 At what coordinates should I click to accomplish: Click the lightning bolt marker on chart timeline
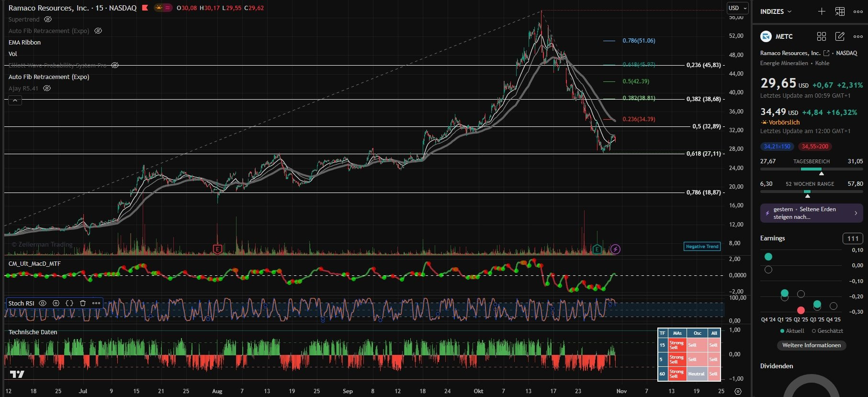pyautogui.click(x=615, y=249)
